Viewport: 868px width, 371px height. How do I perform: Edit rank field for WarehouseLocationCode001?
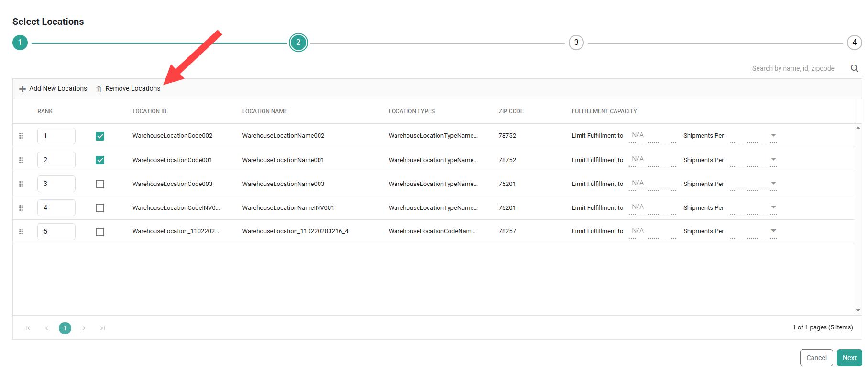coord(56,160)
